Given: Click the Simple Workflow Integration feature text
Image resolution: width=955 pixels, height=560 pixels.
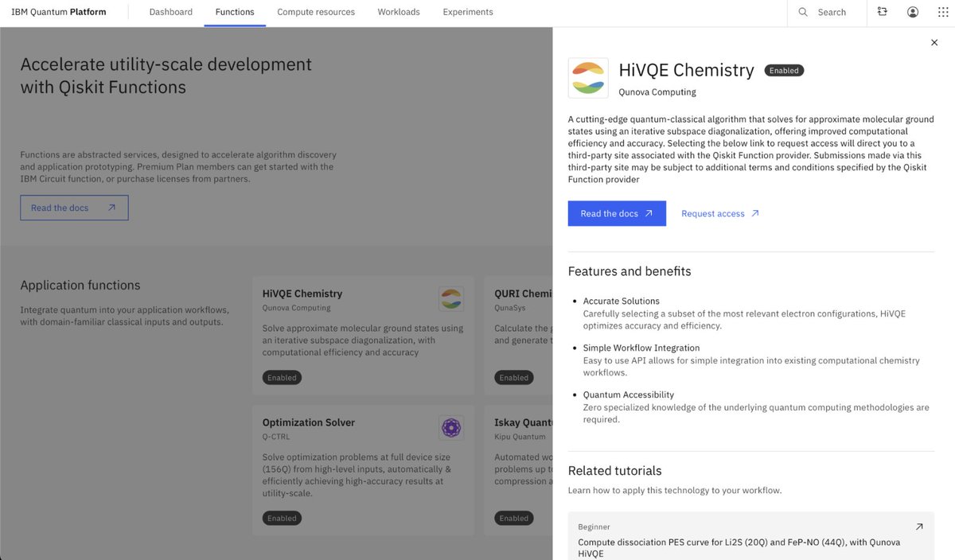Looking at the screenshot, I should click(x=641, y=348).
